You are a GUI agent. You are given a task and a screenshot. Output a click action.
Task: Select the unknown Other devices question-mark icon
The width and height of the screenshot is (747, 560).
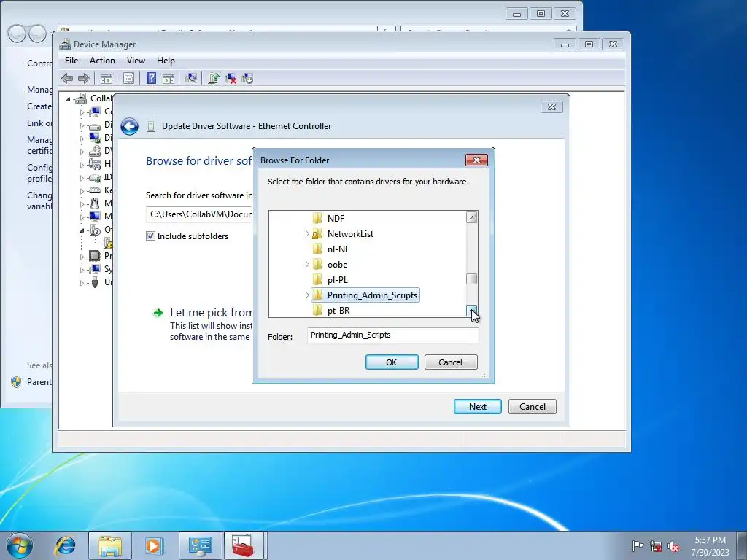pos(95,230)
